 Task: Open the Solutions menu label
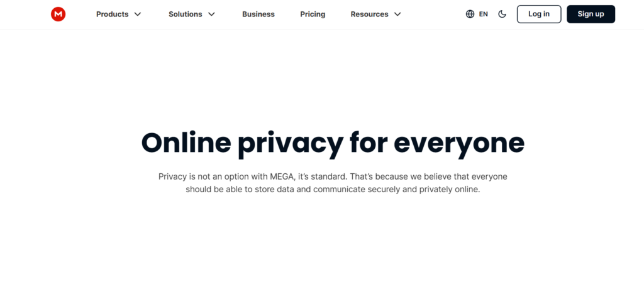(186, 14)
